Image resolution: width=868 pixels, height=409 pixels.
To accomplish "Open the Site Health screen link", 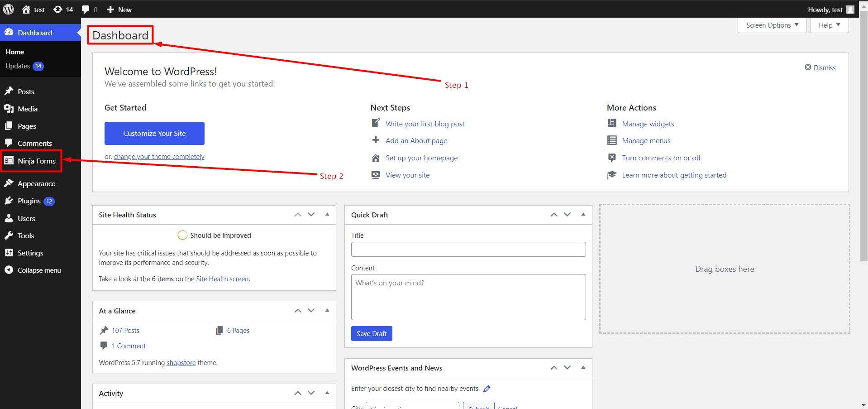I will pos(222,279).
